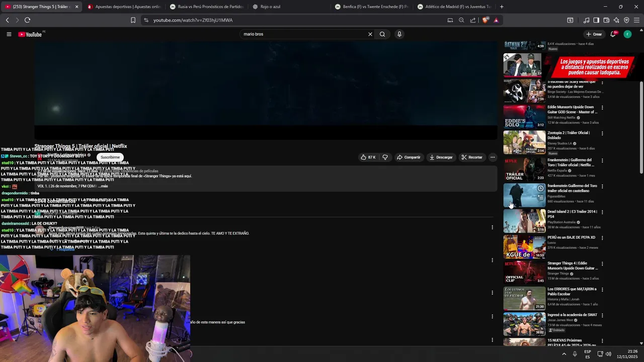This screenshot has width=644, height=362.
Task: Click the browser back arrow
Action: pos(8,20)
